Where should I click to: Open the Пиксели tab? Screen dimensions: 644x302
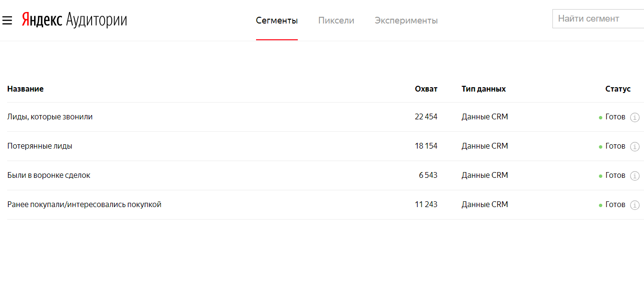click(336, 20)
